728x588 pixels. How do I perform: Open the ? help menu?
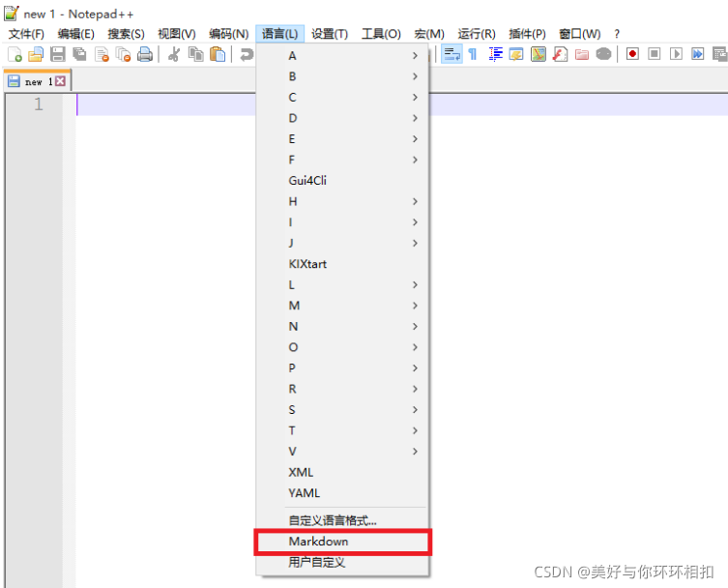coord(617,34)
